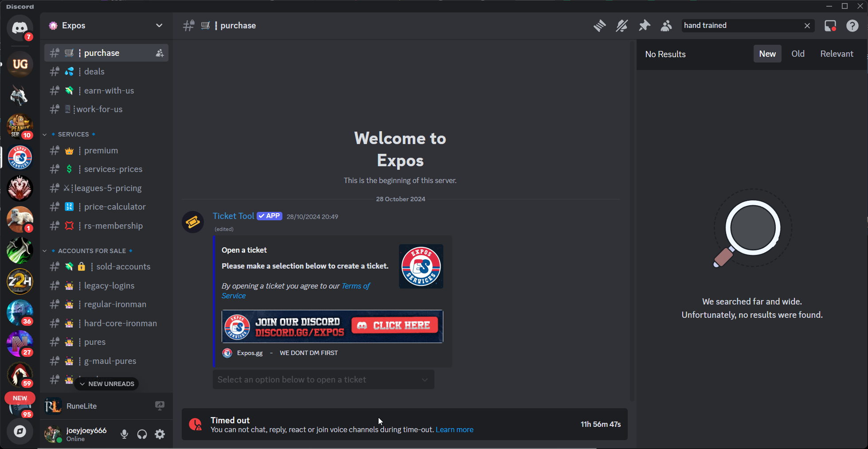Toggle the member list icon
The height and width of the screenshot is (449, 868).
pyautogui.click(x=666, y=26)
